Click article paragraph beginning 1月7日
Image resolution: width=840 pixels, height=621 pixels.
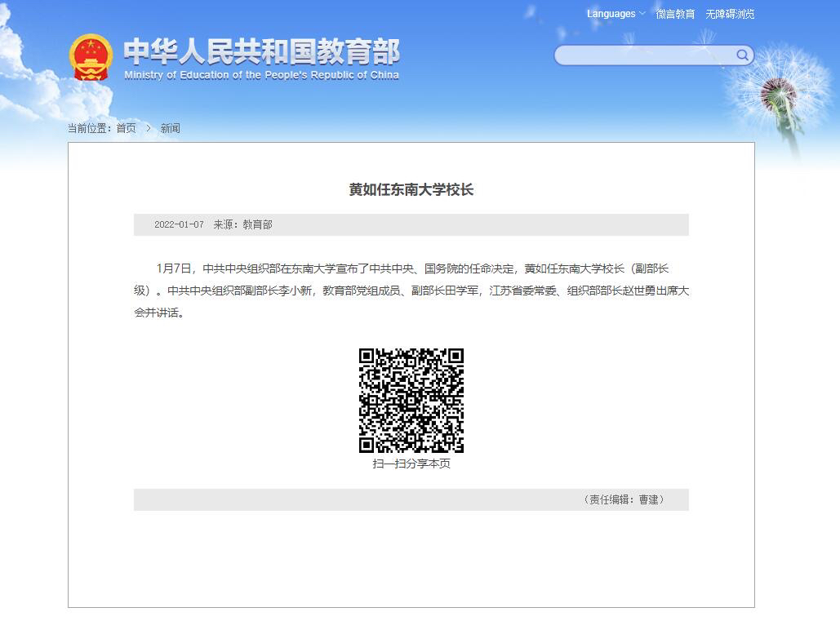point(411,291)
